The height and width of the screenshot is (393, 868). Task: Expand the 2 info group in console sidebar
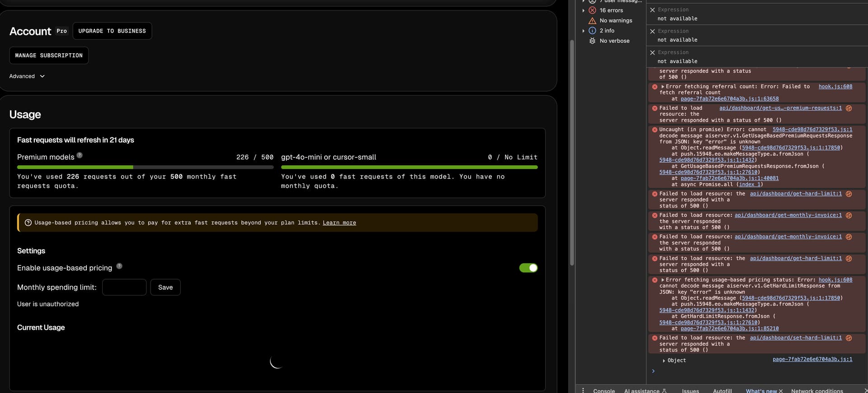583,31
